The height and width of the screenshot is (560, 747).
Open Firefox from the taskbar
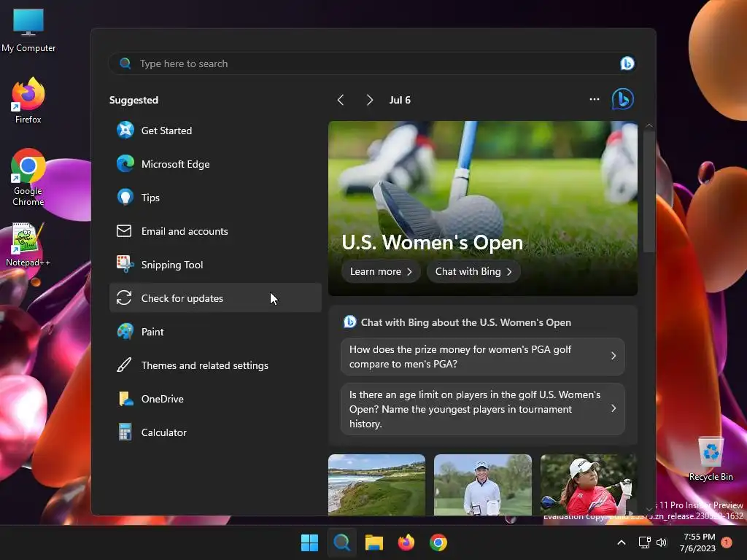[406, 542]
